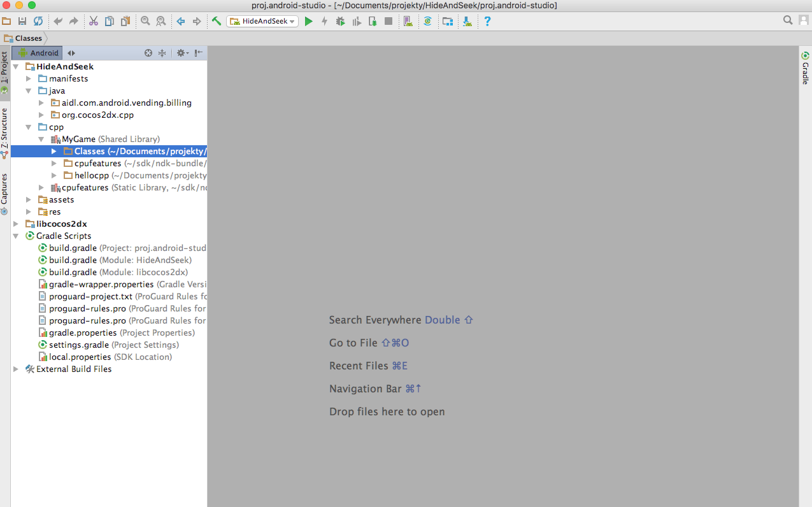Screen dimensions: 812x507
Task: Click the green Run app button
Action: [309, 21]
